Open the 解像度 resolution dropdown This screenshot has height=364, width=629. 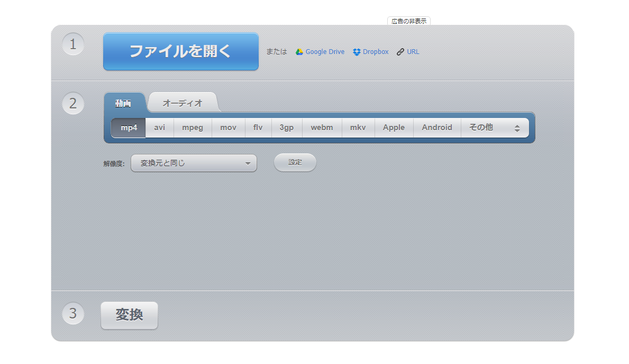(x=194, y=163)
